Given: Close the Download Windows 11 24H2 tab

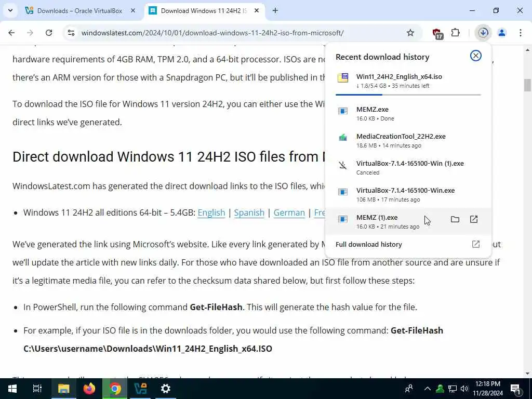Looking at the screenshot, I should (x=257, y=10).
